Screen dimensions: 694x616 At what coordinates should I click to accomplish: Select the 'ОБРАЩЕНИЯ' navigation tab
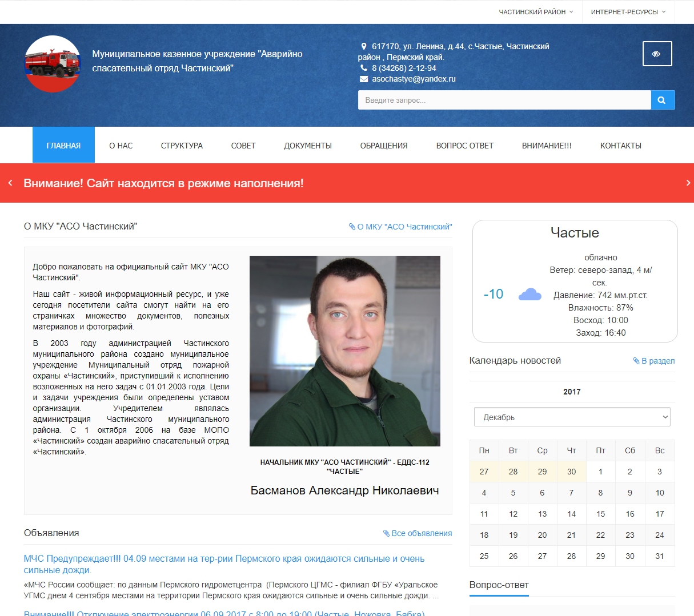coord(384,145)
